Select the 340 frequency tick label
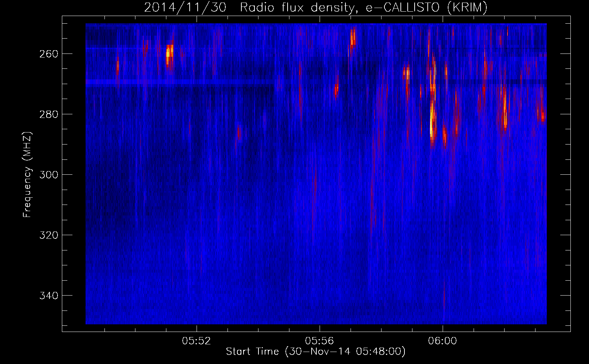 [x=49, y=296]
